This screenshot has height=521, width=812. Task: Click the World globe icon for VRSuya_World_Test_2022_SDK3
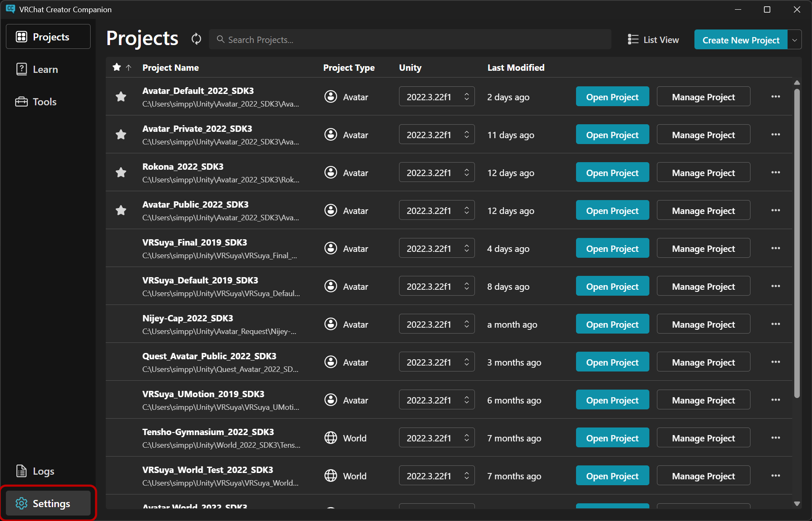click(x=331, y=476)
